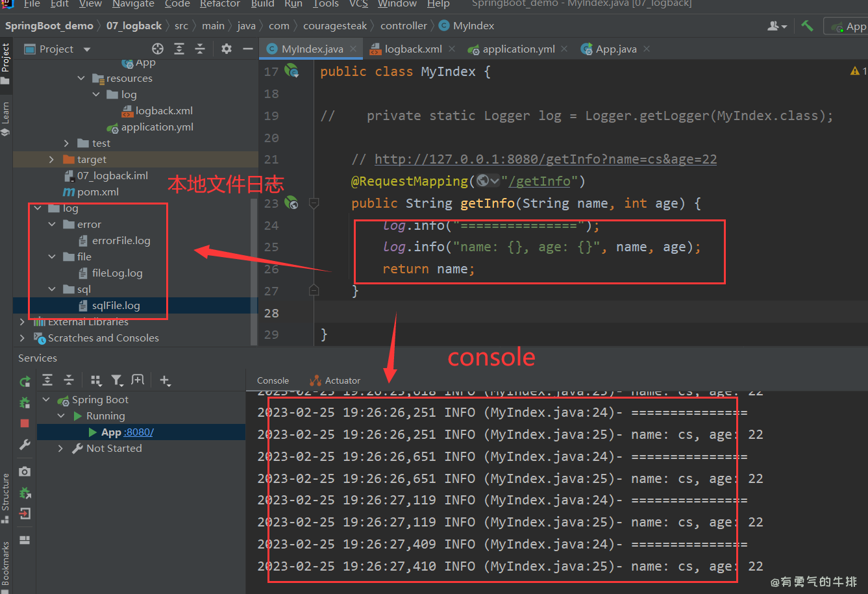This screenshot has width=868, height=594.
Task: Select logback.xml in project tree
Action: click(164, 111)
